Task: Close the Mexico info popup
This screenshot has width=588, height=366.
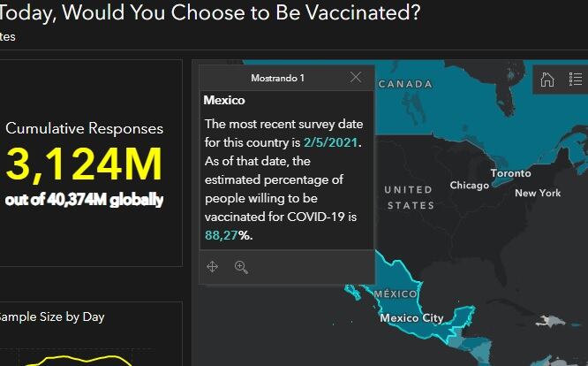Action: click(356, 78)
